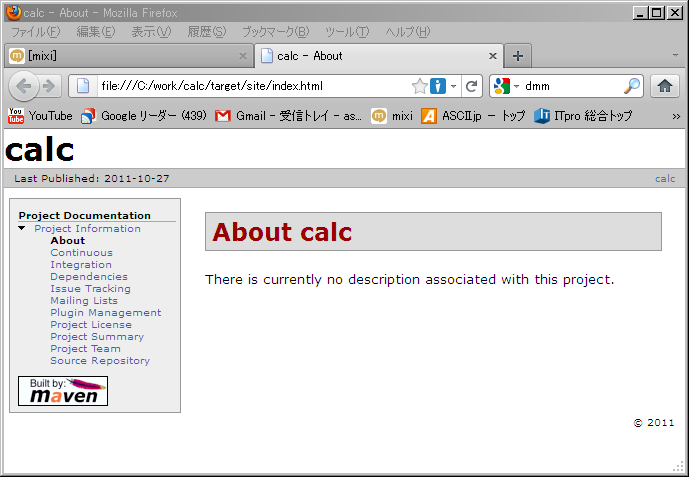Select the calc - About tab
This screenshot has height=477, width=689.
pyautogui.click(x=379, y=56)
